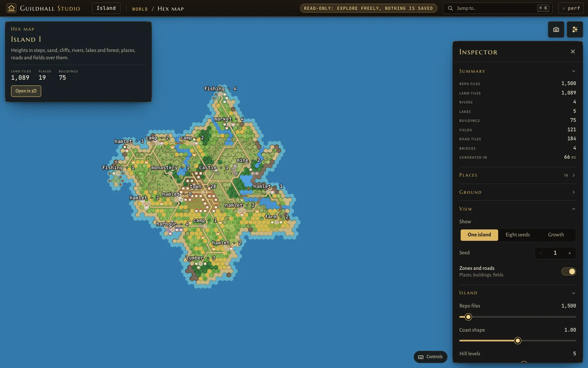Click the market · 4 map label
This screenshot has height=368, width=588.
229,119
